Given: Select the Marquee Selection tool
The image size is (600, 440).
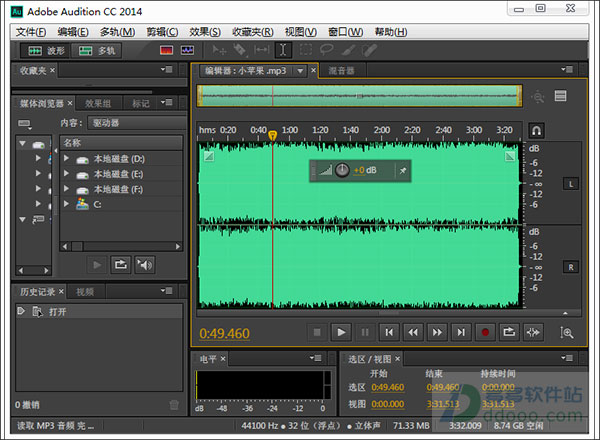Looking at the screenshot, I should tap(305, 50).
